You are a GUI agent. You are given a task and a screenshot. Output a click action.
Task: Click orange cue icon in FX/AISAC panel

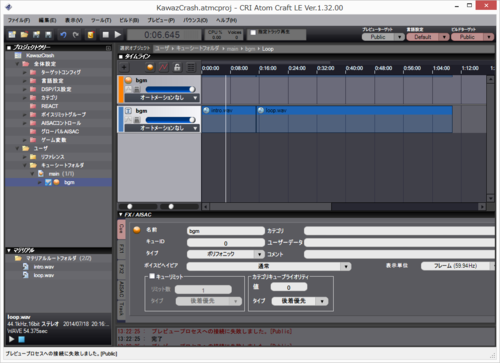[137, 230]
